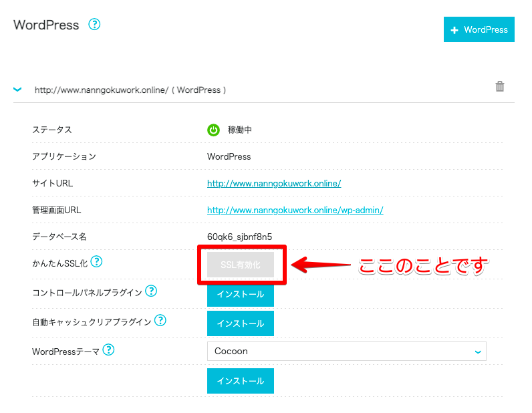Show help for 自動キャッシュクリアプラグイン
532x413 pixels.
[x=160, y=320]
